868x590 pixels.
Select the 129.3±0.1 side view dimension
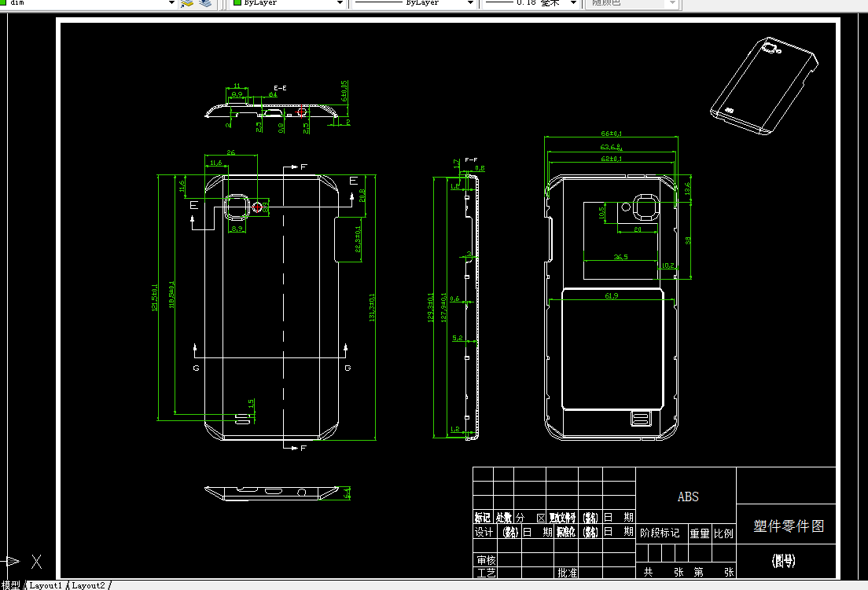click(x=430, y=308)
